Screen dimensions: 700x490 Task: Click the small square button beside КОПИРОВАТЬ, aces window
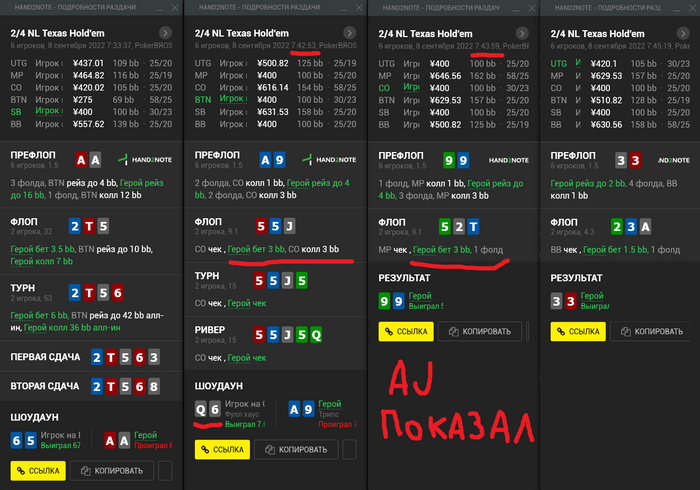pyautogui.click(x=165, y=471)
